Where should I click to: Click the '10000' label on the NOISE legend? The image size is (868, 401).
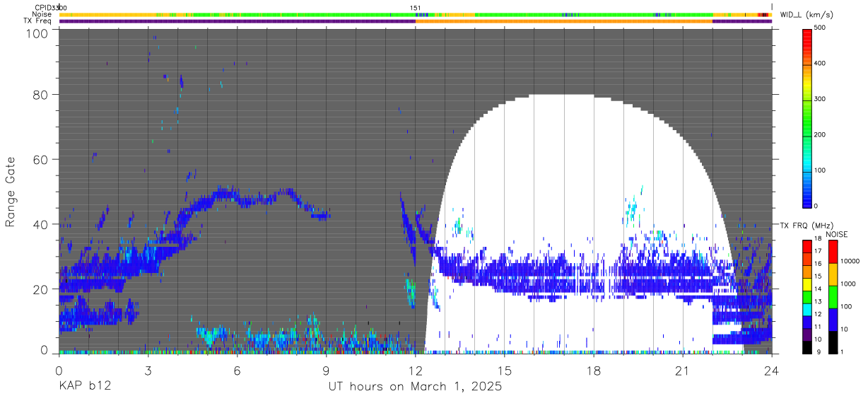(x=850, y=260)
